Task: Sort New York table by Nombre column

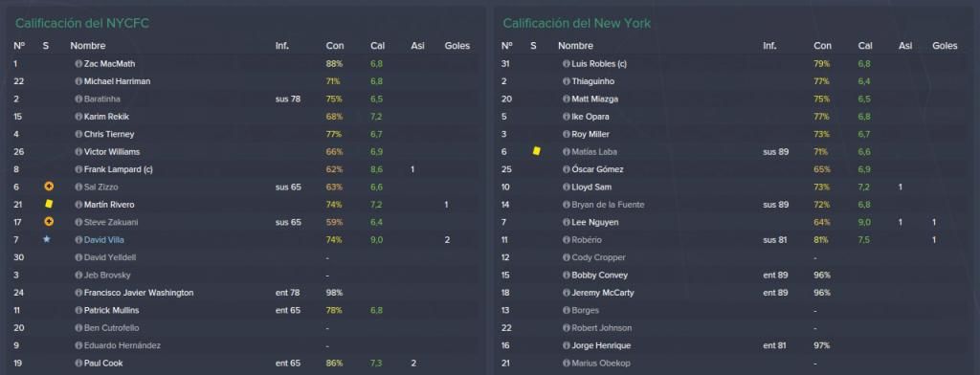Action: pyautogui.click(x=575, y=46)
